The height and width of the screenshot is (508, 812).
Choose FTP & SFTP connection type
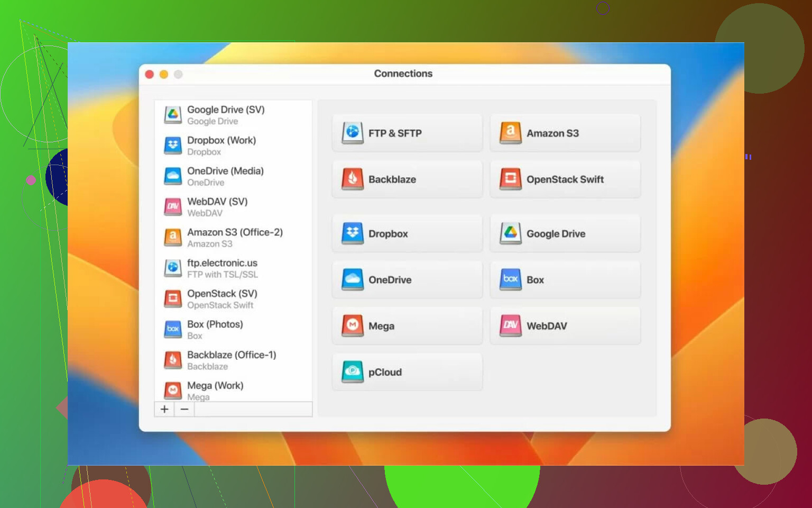tap(407, 133)
